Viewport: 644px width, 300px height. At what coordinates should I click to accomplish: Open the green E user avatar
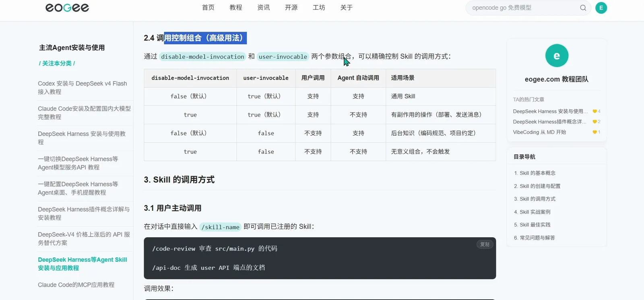coord(601,8)
